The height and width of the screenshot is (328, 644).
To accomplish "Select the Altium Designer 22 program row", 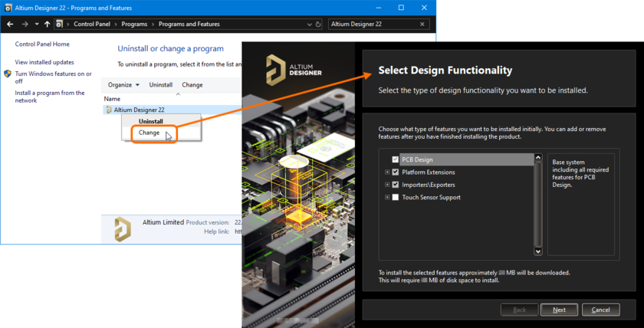I will click(x=172, y=110).
